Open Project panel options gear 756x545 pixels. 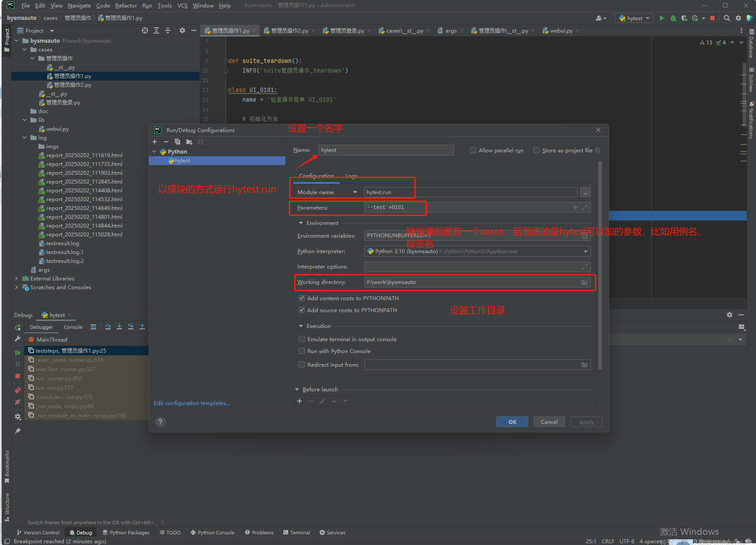pos(182,30)
